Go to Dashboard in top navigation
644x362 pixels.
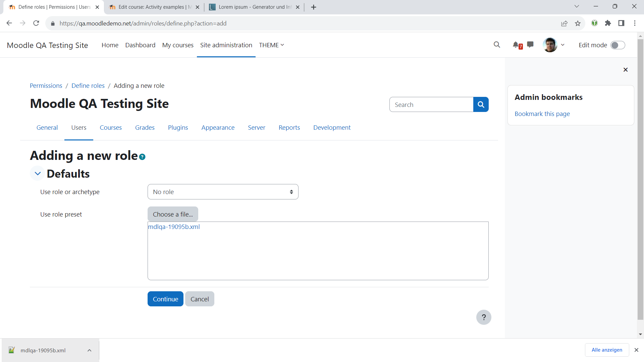pyautogui.click(x=140, y=45)
